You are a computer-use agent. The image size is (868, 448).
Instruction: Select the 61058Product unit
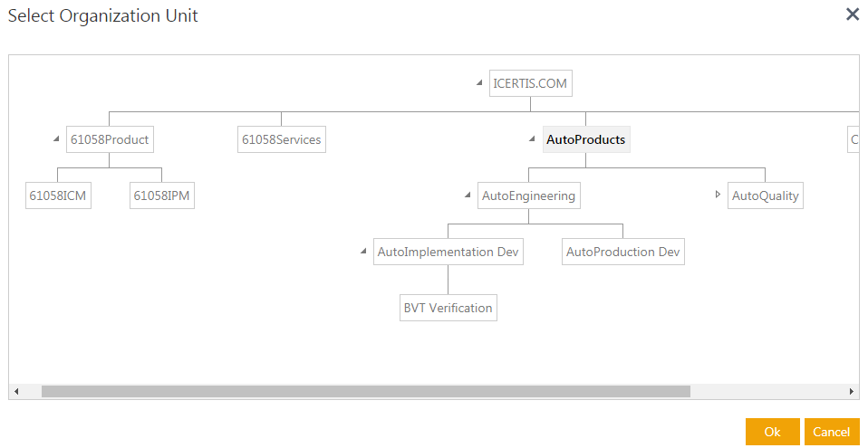tap(109, 140)
